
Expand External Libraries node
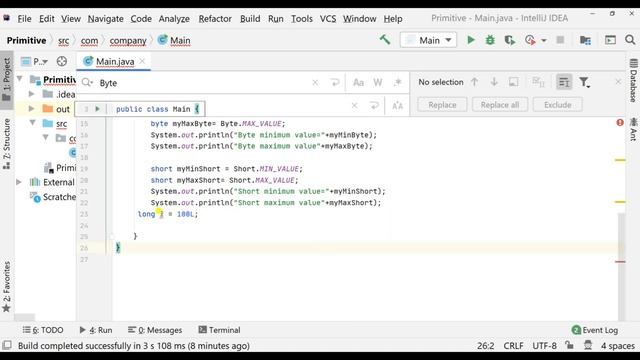click(x=19, y=182)
